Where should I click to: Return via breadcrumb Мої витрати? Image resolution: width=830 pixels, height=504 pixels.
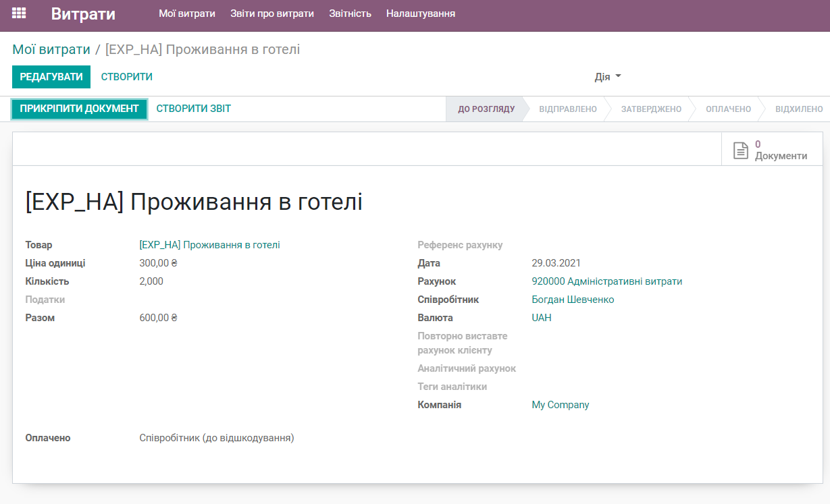51,49
